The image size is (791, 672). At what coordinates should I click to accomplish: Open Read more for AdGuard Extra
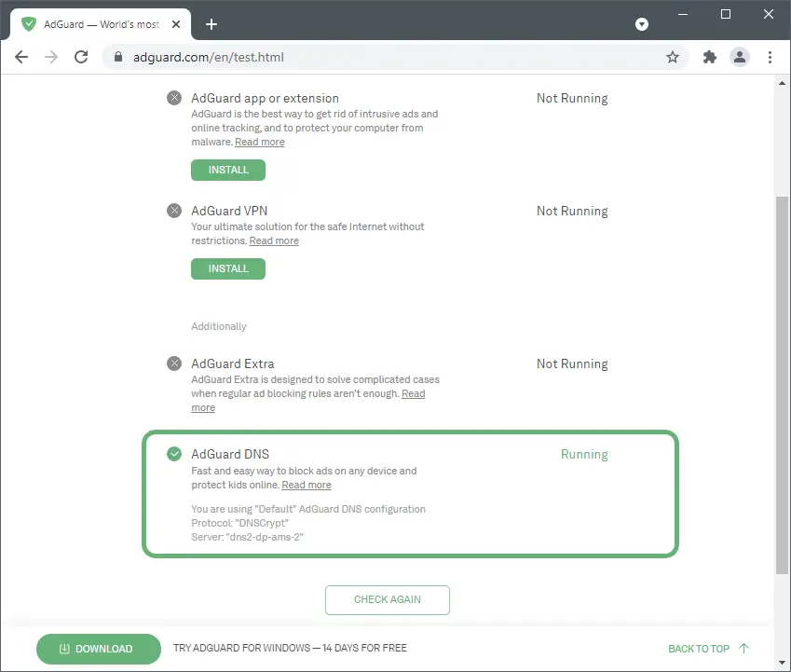pos(413,393)
